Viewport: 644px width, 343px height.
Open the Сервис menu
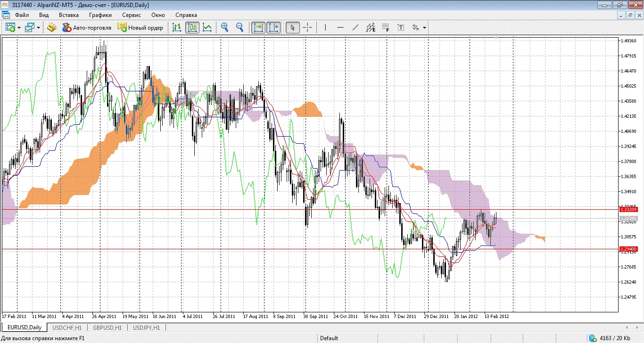pos(131,15)
